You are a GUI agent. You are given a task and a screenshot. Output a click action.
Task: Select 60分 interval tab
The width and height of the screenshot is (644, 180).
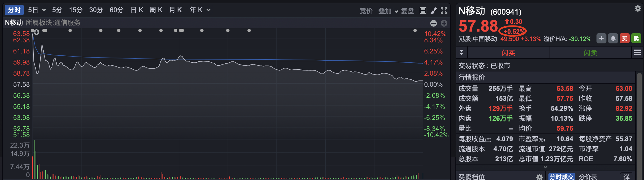117,10
